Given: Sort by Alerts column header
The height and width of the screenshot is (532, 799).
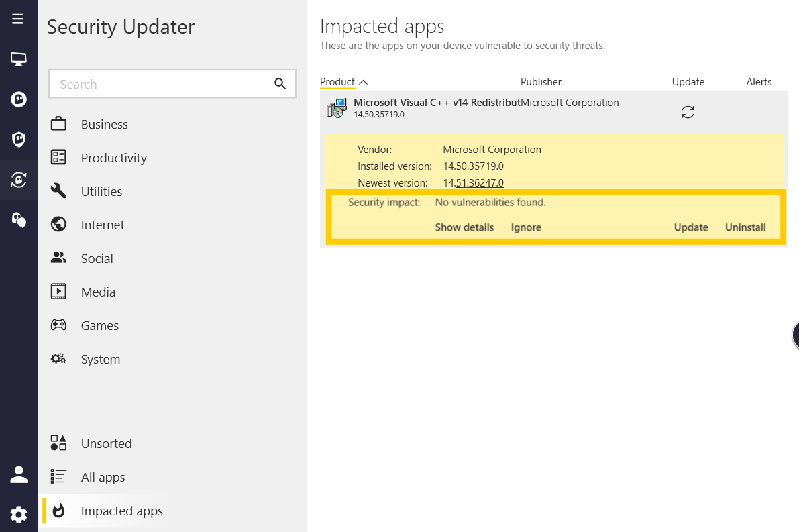Looking at the screenshot, I should (x=759, y=82).
